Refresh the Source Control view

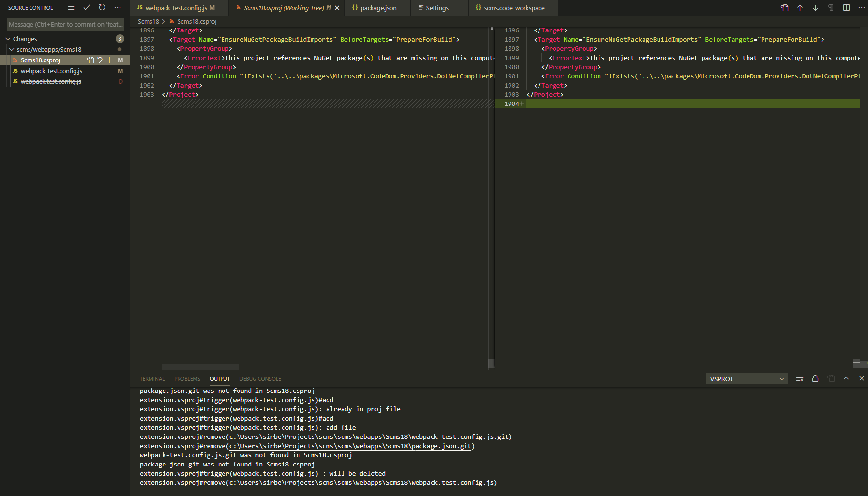(102, 7)
